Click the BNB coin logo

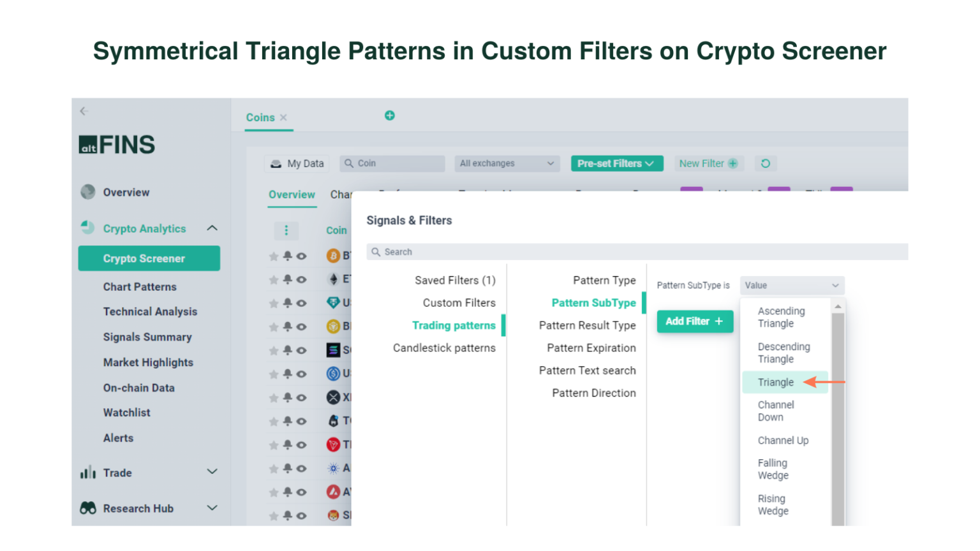click(333, 327)
